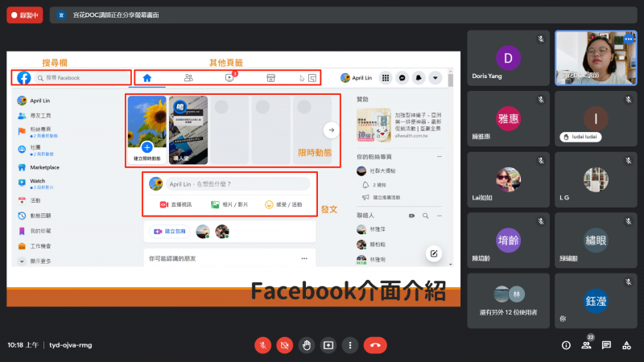Click 直播視訊 live video option
This screenshot has height=362, width=644.
click(x=175, y=204)
